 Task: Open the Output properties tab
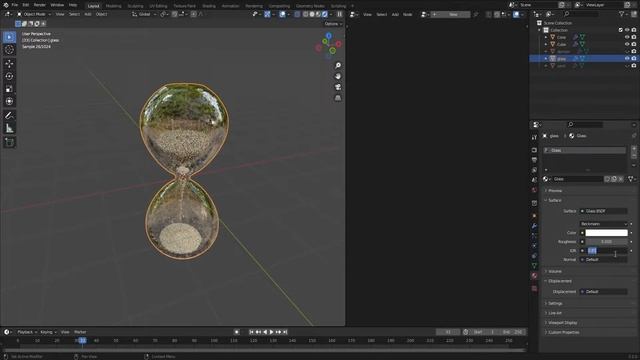(x=534, y=160)
